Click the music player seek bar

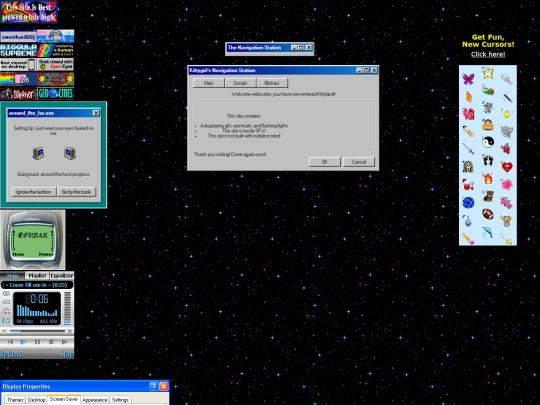[37, 331]
